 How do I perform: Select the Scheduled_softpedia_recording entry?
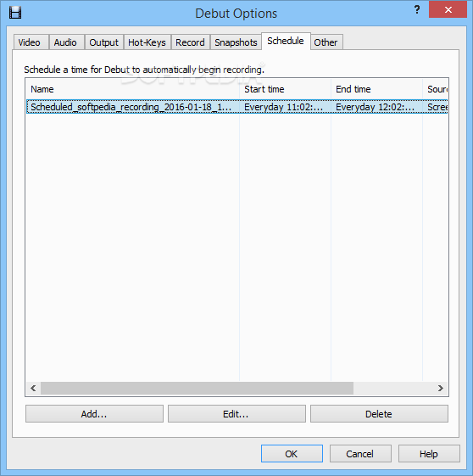tap(236, 107)
